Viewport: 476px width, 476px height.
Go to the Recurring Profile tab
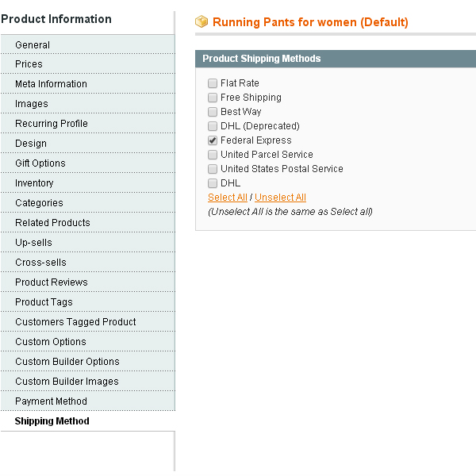52,124
